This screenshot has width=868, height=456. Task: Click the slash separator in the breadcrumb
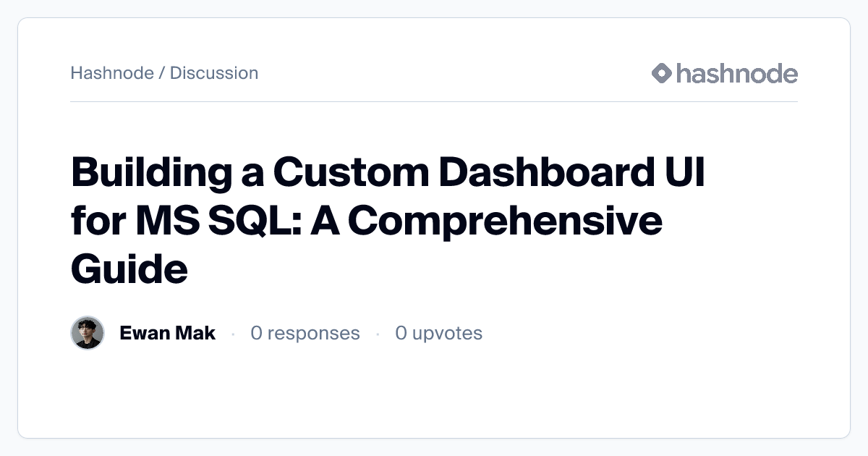(162, 73)
